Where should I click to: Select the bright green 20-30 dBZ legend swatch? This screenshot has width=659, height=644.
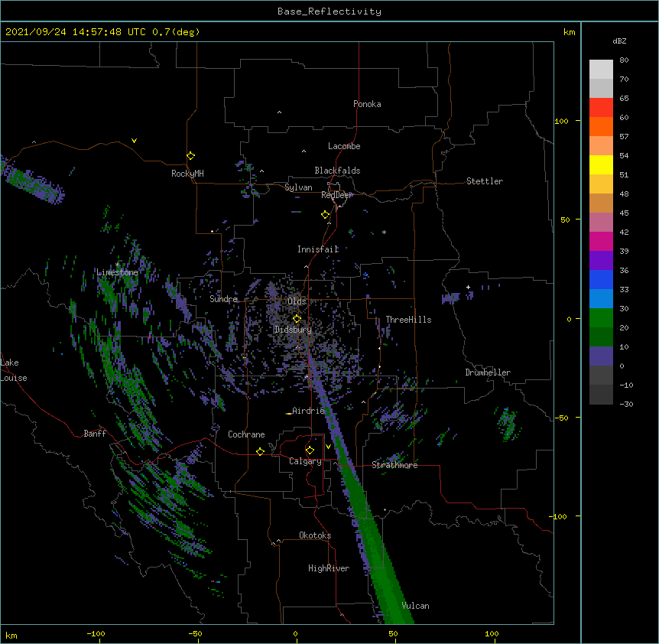click(601, 318)
